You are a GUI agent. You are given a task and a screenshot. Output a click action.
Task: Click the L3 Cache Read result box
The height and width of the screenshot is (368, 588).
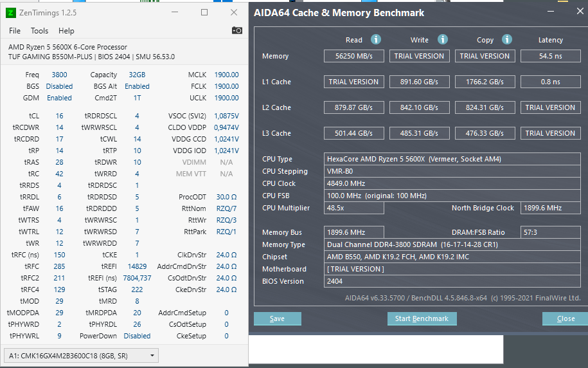click(354, 133)
